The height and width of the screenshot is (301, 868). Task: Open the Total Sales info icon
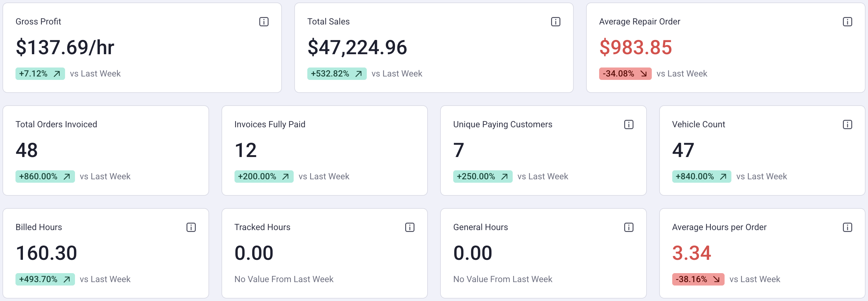(x=556, y=22)
